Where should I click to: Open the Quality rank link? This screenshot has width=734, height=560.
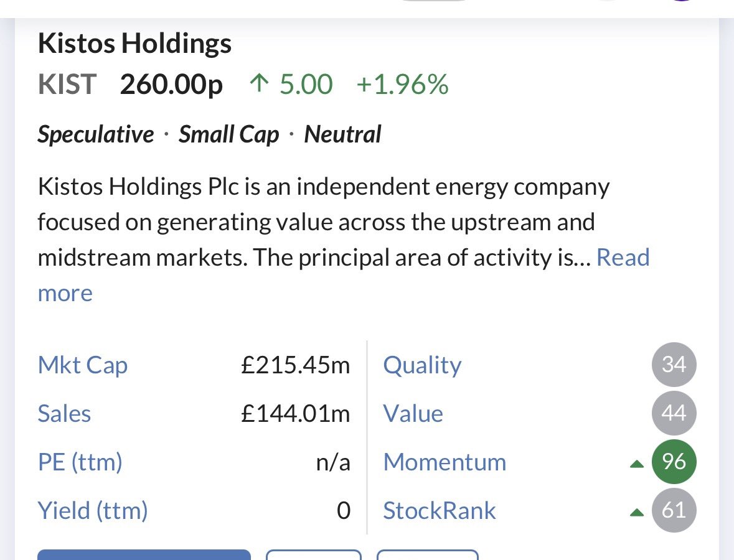[x=422, y=365]
